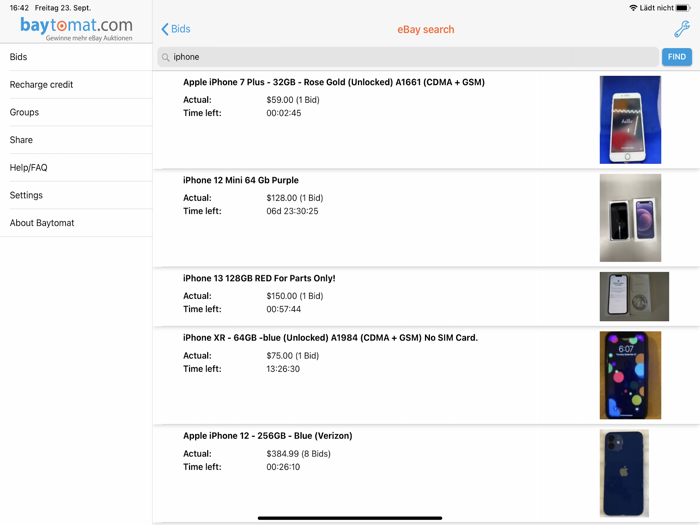Check the Wi-Fi status icon
The height and width of the screenshot is (525, 700).
click(633, 8)
